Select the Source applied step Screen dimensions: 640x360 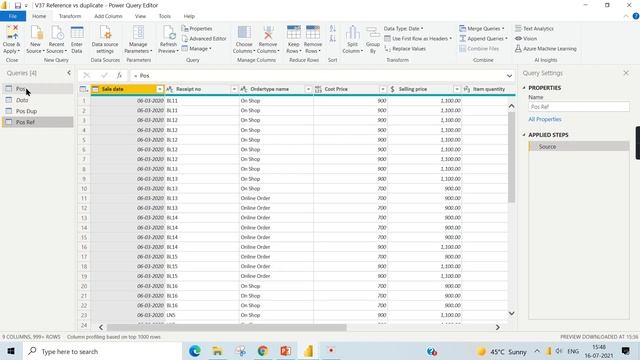pyautogui.click(x=579, y=147)
